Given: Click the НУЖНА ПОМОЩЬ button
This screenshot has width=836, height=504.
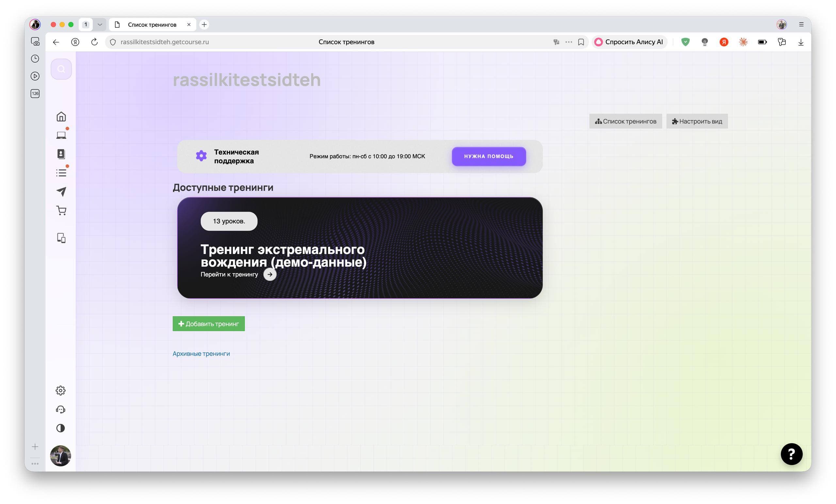Looking at the screenshot, I should tap(489, 156).
